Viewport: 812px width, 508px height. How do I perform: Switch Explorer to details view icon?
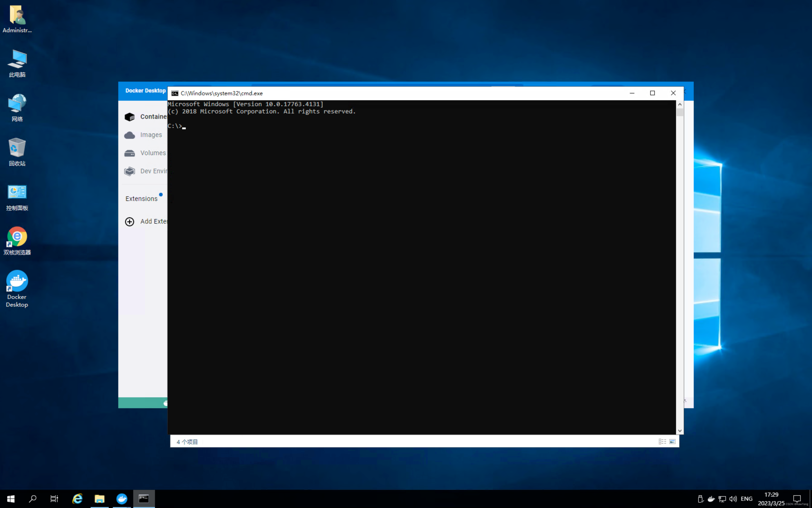point(662,442)
